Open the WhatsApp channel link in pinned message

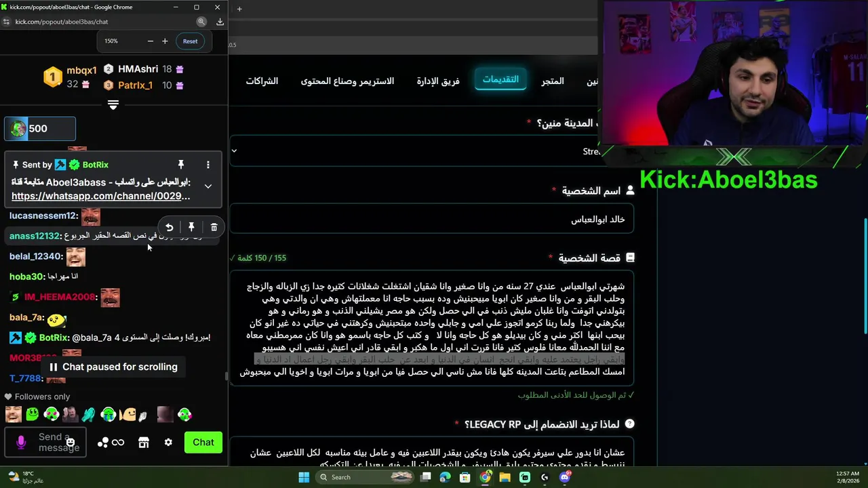click(x=101, y=196)
